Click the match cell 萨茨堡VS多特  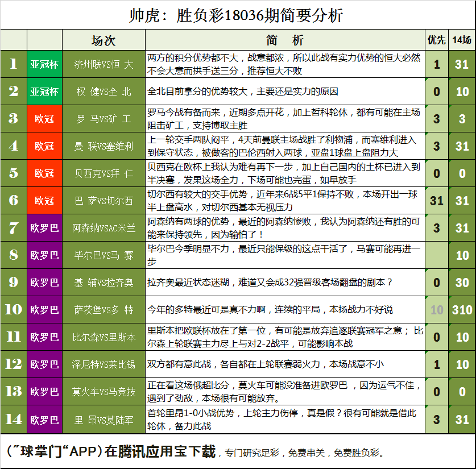[104, 310]
